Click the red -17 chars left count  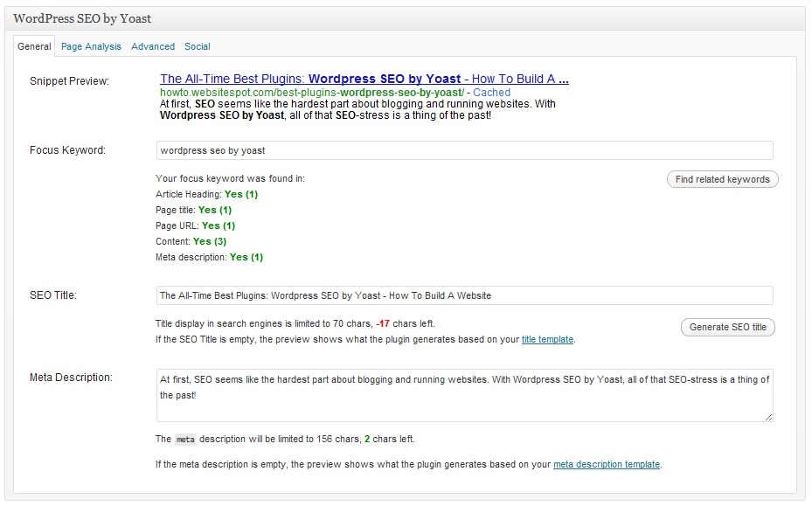pos(383,323)
